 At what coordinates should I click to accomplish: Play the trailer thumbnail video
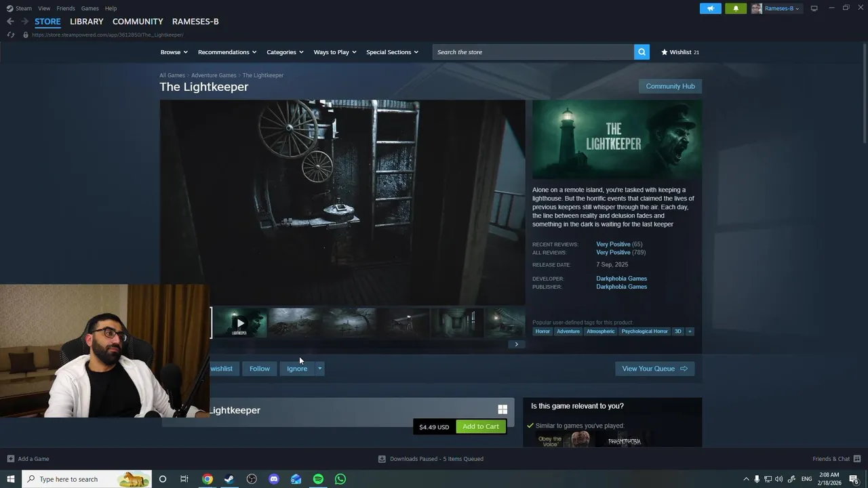tap(239, 323)
